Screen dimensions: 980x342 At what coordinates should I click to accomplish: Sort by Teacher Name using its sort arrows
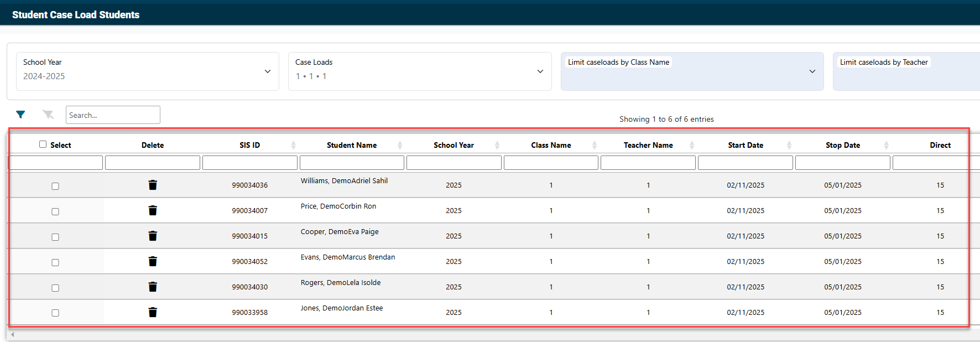[692, 145]
